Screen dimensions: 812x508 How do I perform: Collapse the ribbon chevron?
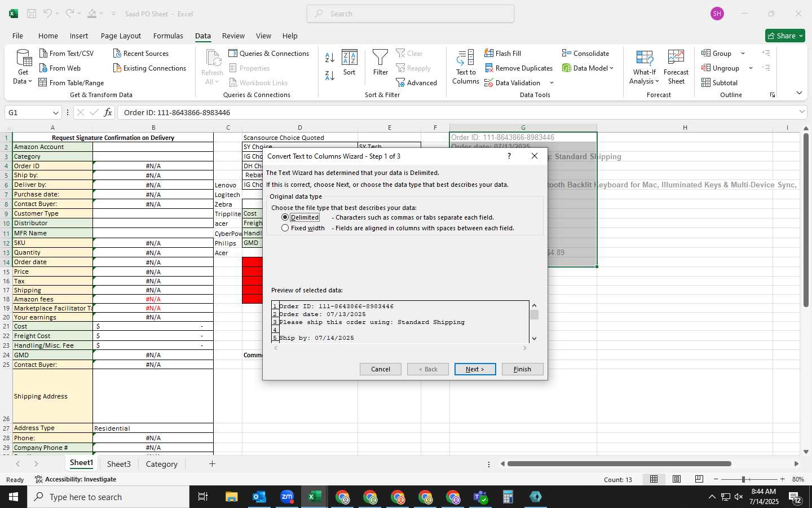click(799, 93)
